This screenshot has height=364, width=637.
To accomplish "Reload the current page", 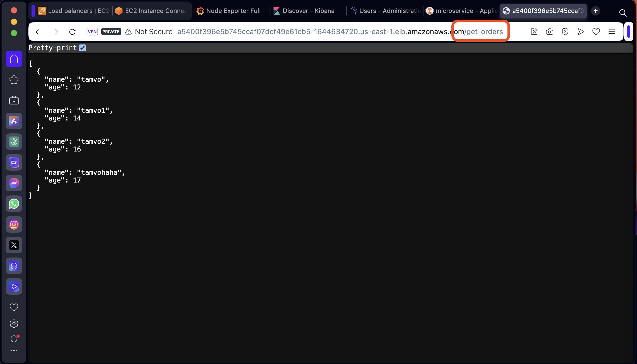I will pyautogui.click(x=72, y=32).
